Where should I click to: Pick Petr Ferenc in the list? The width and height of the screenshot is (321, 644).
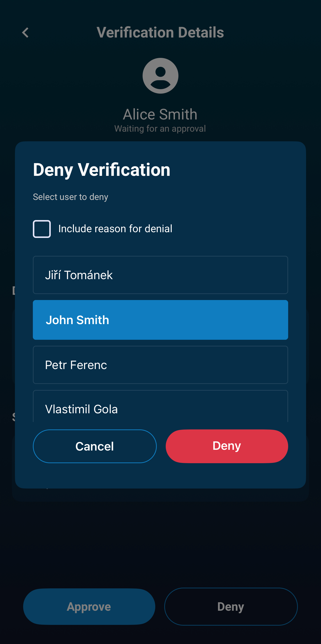click(160, 365)
